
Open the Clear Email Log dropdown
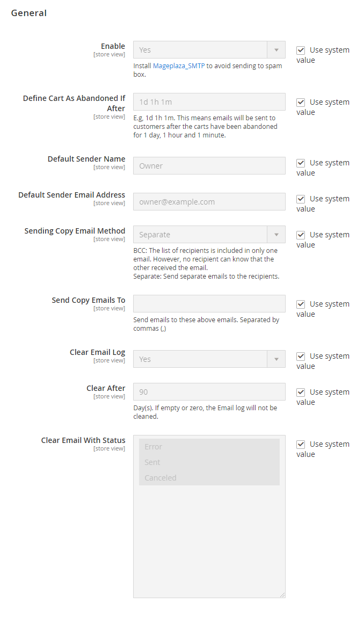209,359
